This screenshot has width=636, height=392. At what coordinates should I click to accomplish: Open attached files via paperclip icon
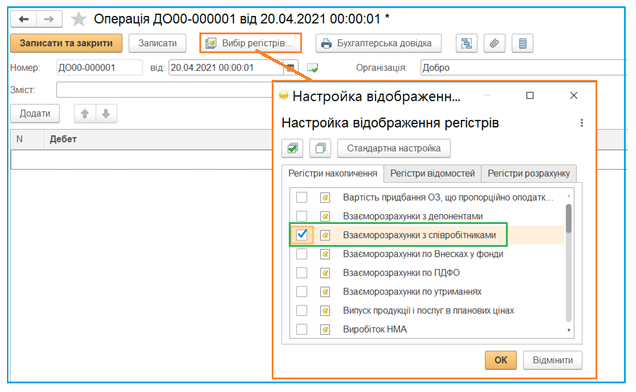click(x=494, y=43)
